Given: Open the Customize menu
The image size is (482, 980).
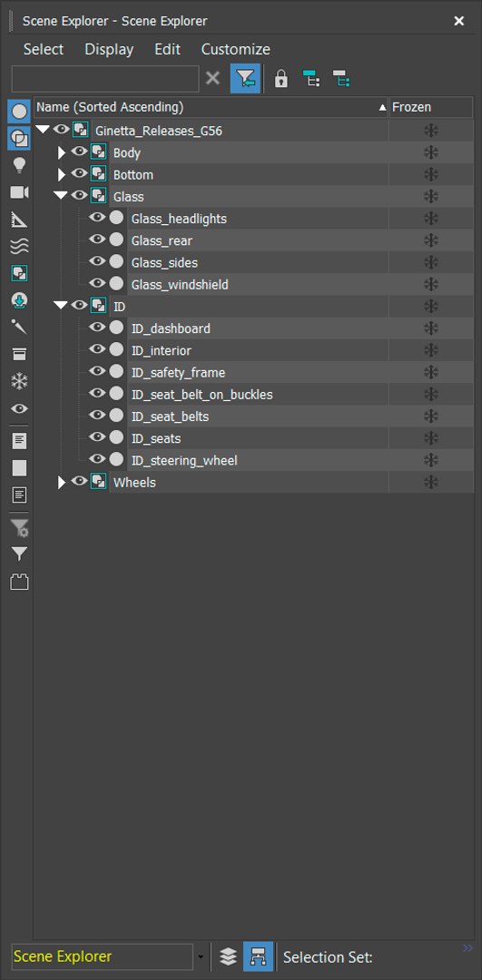Looking at the screenshot, I should (236, 49).
